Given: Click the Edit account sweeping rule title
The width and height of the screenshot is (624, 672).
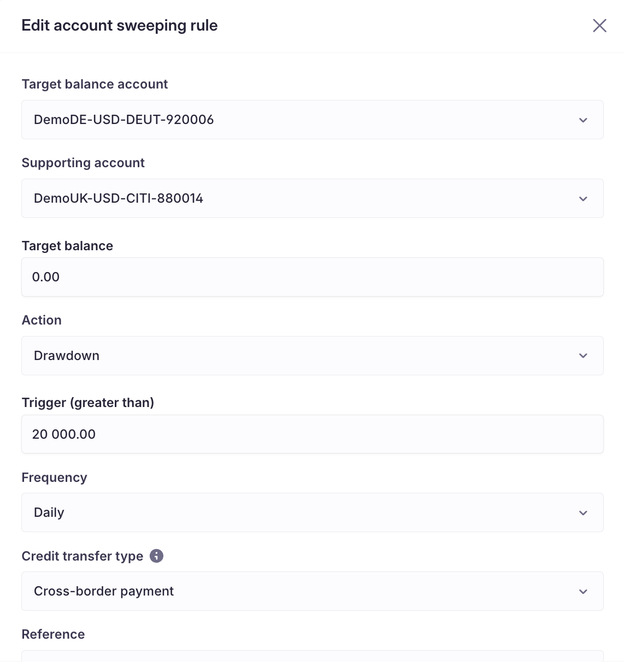Looking at the screenshot, I should click(x=119, y=26).
